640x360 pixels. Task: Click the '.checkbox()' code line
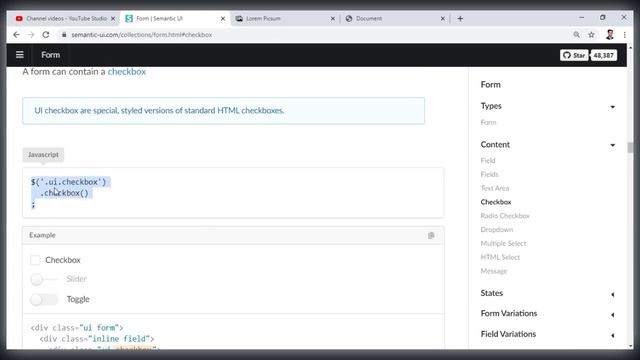tap(64, 193)
